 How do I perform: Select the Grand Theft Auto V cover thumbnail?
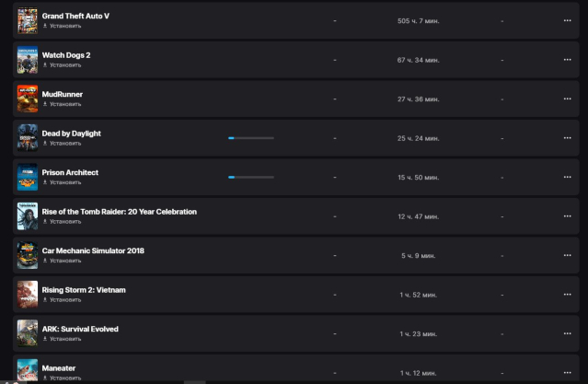(27, 20)
